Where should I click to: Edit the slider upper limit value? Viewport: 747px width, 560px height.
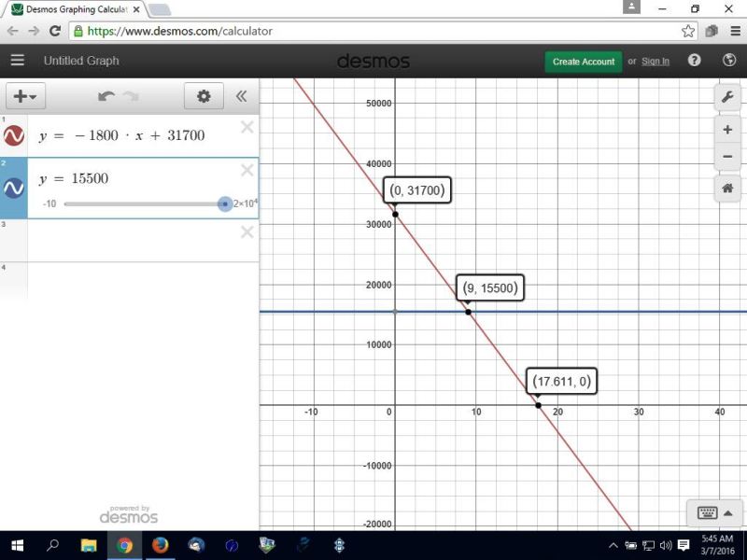point(246,203)
